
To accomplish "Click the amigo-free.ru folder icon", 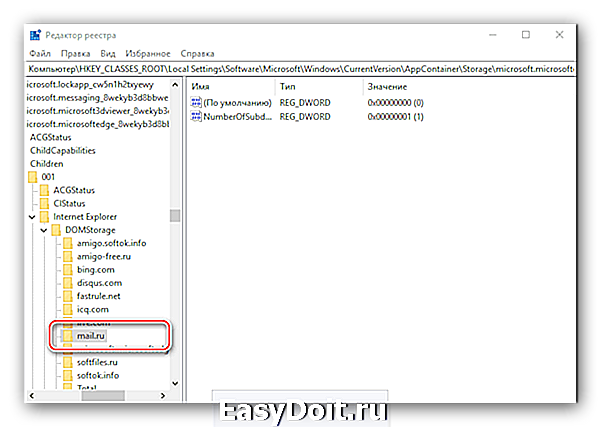I will tap(68, 256).
